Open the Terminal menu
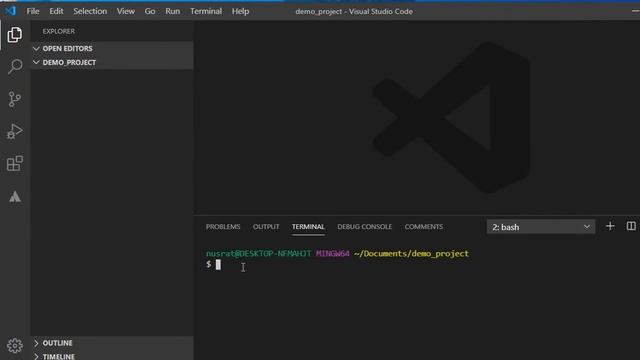Viewport: 640px width, 360px height. pos(206,11)
